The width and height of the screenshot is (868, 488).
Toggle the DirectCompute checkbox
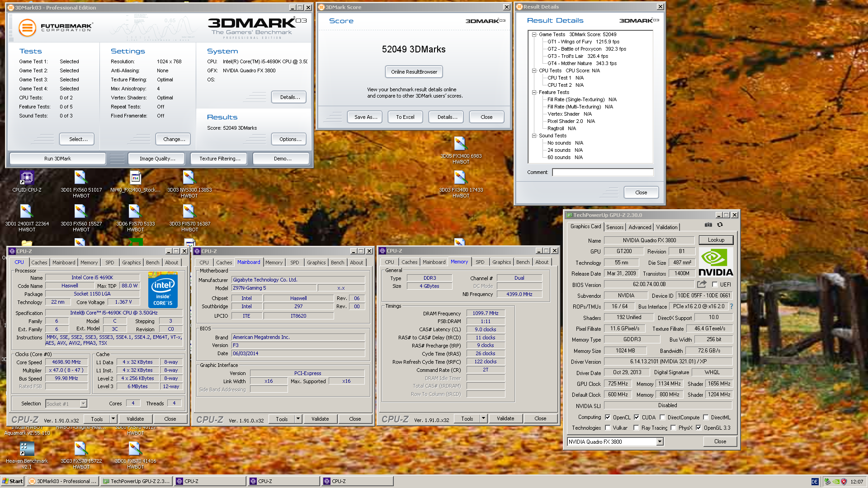point(662,417)
